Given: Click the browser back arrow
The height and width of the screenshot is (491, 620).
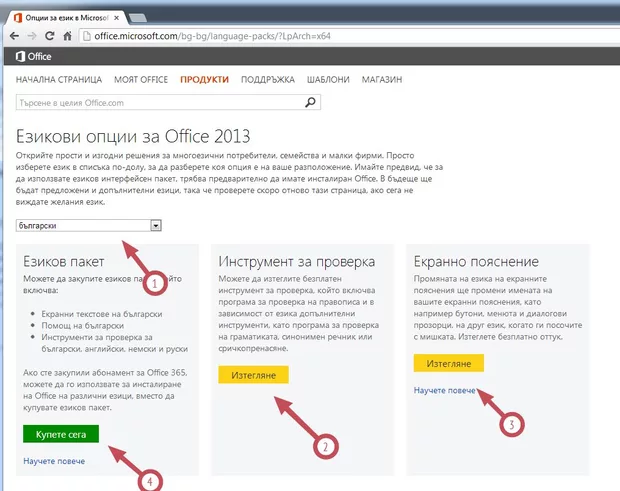Looking at the screenshot, I should (x=12, y=36).
